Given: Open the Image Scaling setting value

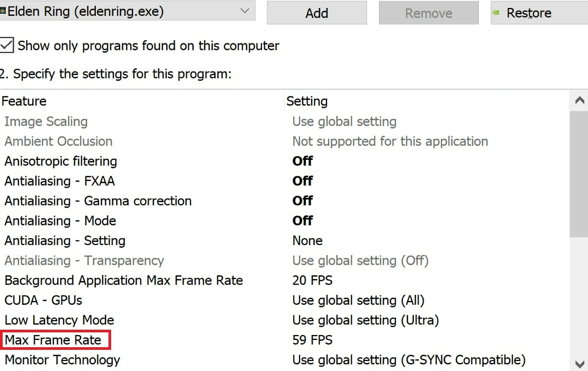Looking at the screenshot, I should pos(344,122).
